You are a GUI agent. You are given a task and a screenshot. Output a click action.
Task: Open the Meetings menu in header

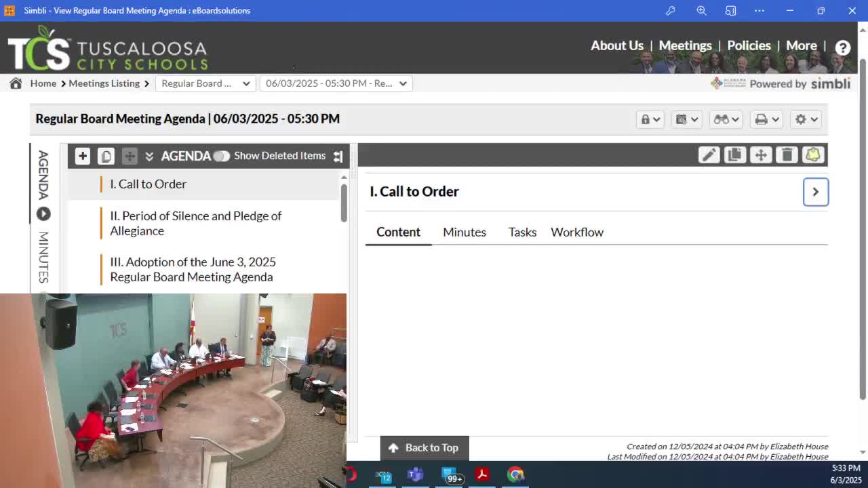[685, 45]
